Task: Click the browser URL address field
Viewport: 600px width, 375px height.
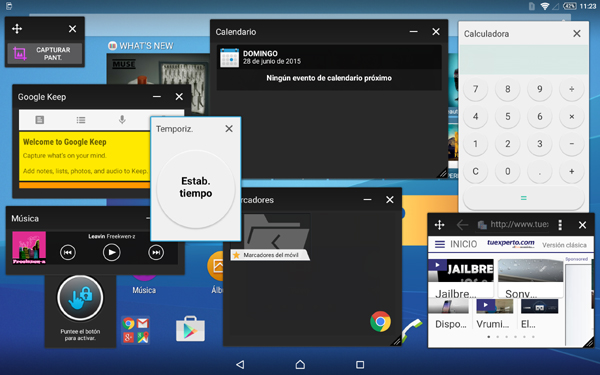Action: point(513,225)
